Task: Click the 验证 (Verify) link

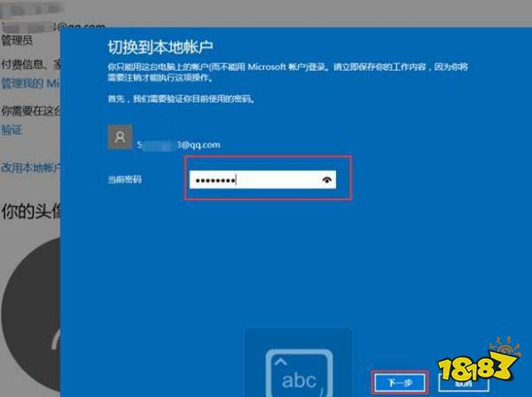Action: pos(12,130)
